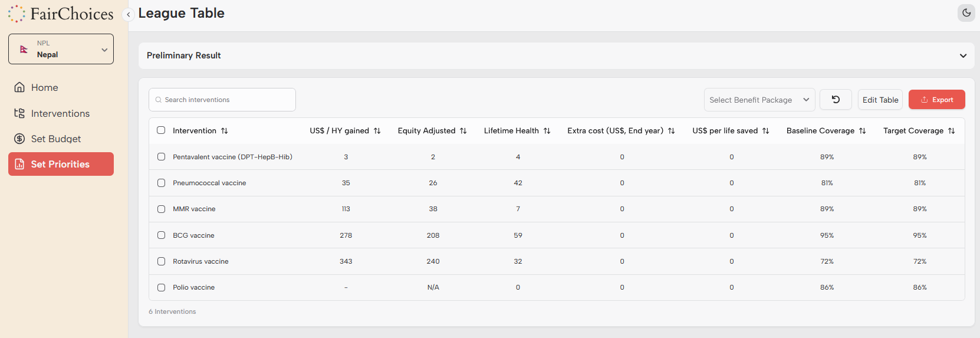This screenshot has height=338, width=980.
Task: Sort by US$ / HY gained column
Action: (377, 131)
